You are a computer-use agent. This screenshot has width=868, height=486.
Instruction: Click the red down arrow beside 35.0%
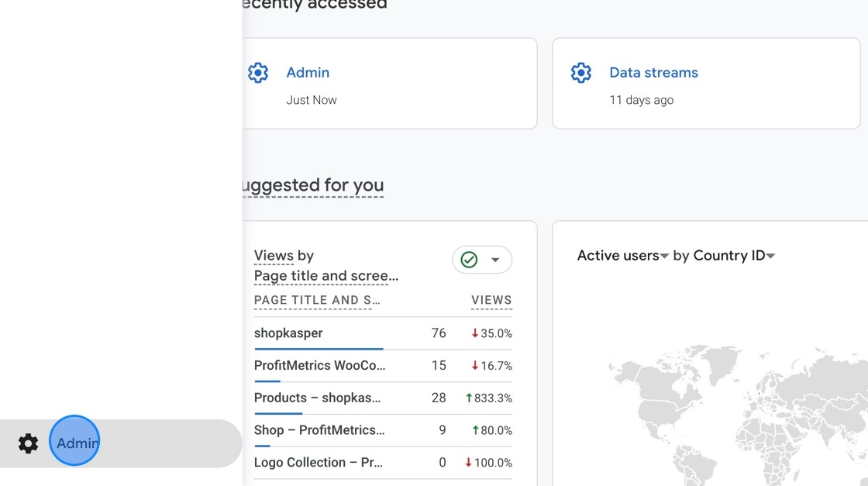(x=474, y=333)
